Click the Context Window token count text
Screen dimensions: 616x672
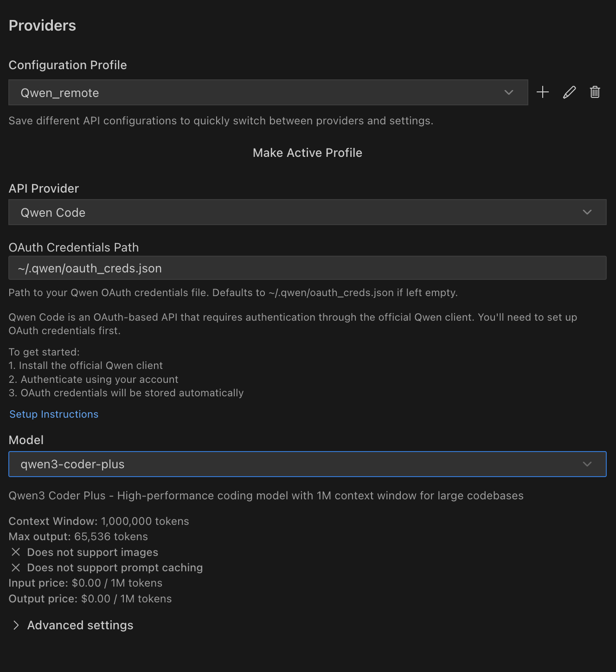(x=99, y=521)
